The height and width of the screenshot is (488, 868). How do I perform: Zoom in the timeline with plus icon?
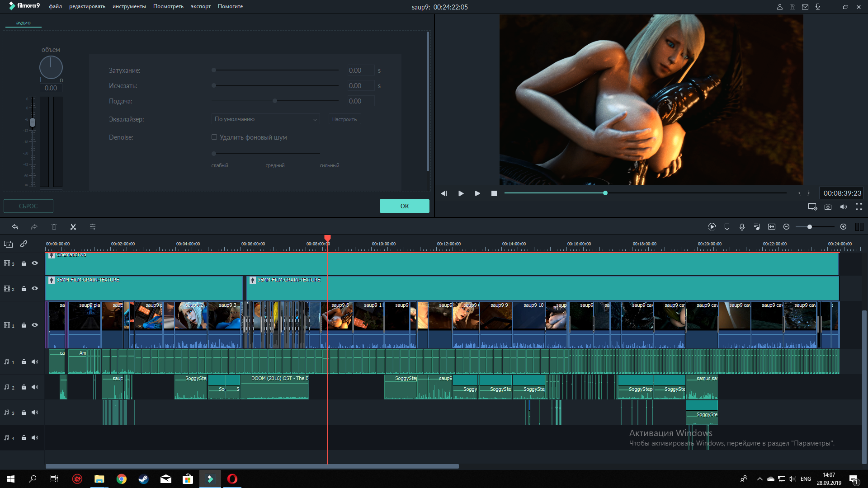click(843, 227)
